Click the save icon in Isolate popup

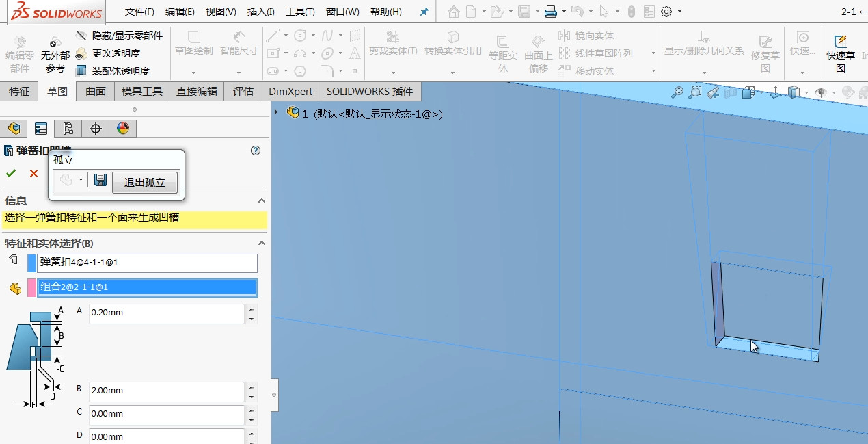pyautogui.click(x=100, y=180)
